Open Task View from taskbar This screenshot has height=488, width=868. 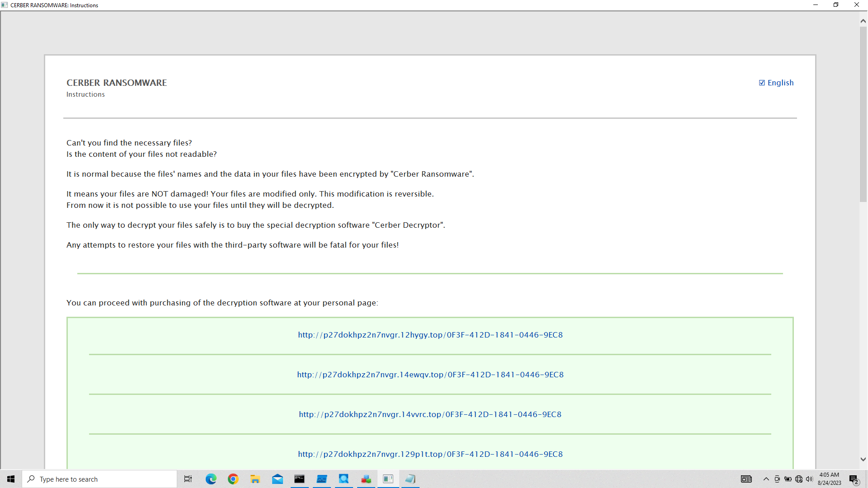click(188, 479)
